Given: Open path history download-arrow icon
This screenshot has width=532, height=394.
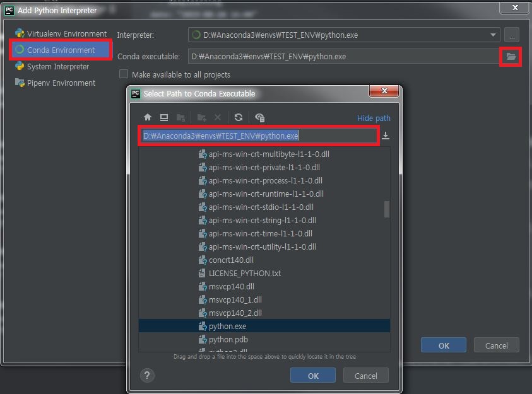Looking at the screenshot, I should (386, 136).
